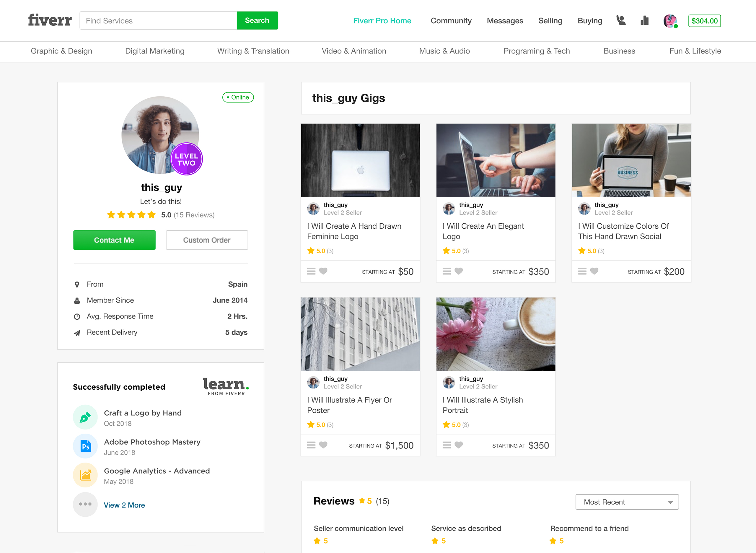Open Graphic & Design category menu
The image size is (756, 553).
pyautogui.click(x=61, y=51)
